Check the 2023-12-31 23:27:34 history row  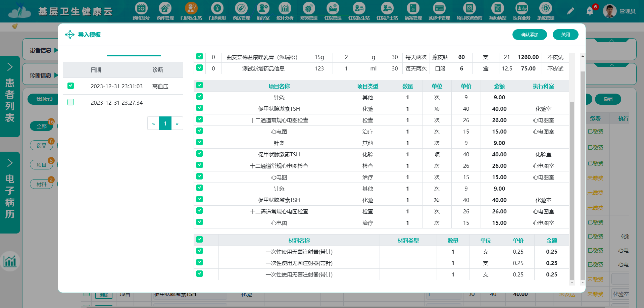click(x=70, y=102)
